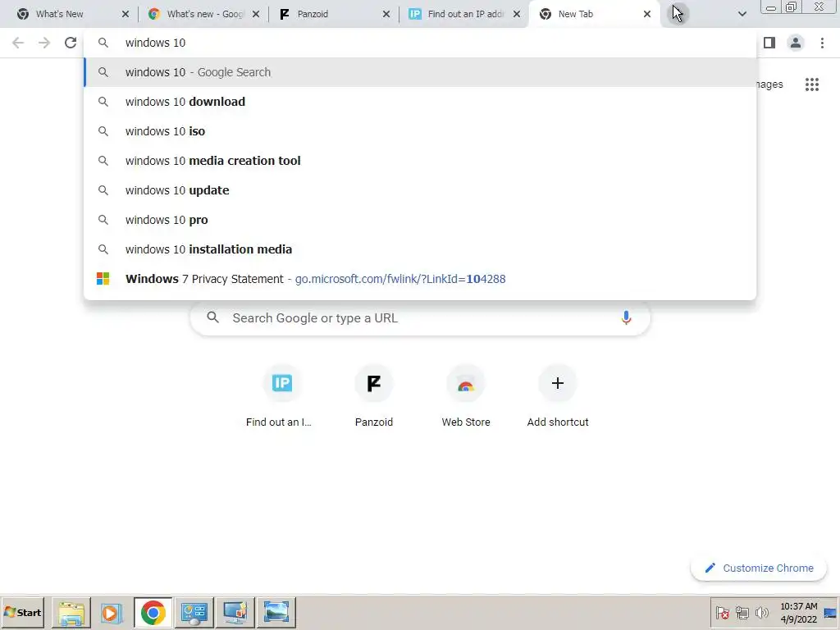The image size is (840, 630).
Task: Click the browser forward arrow
Action: click(x=44, y=43)
